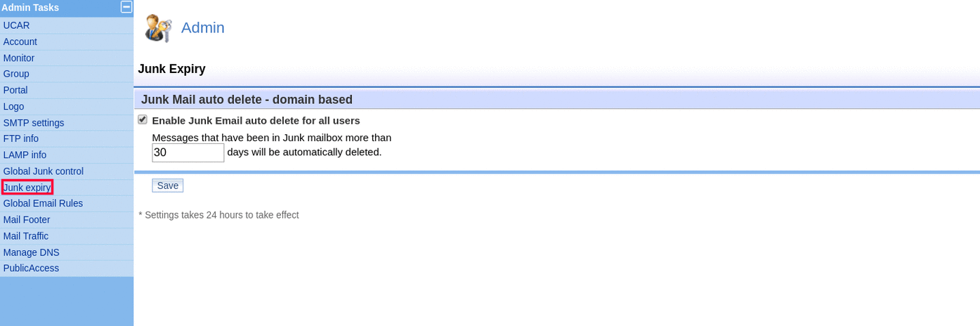Open SMTP settings page
Screen dimensions: 980x326
pos(34,122)
